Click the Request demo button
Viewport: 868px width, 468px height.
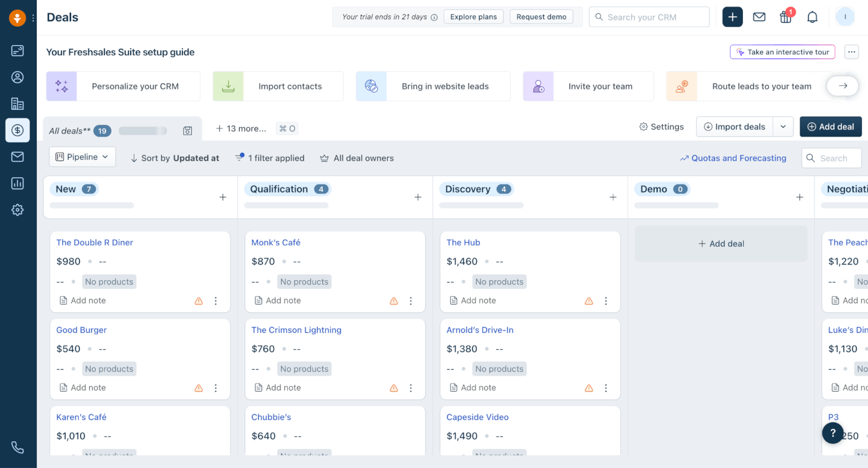point(541,17)
